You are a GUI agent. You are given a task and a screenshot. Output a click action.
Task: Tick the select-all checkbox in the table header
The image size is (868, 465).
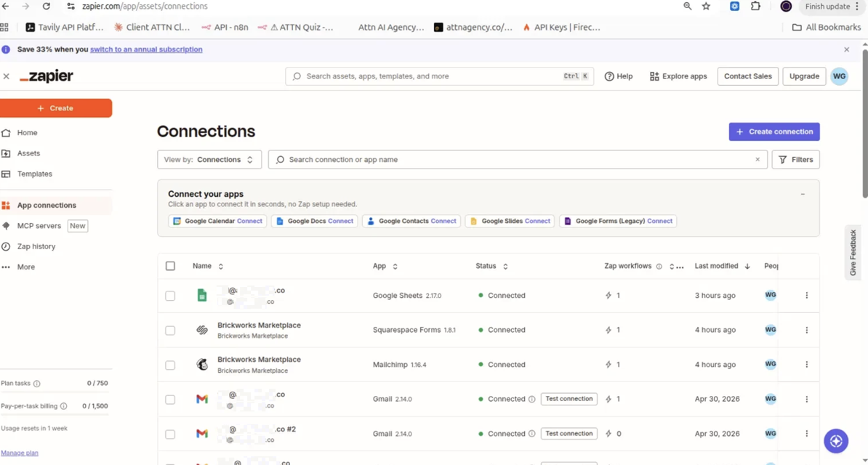[x=171, y=266]
